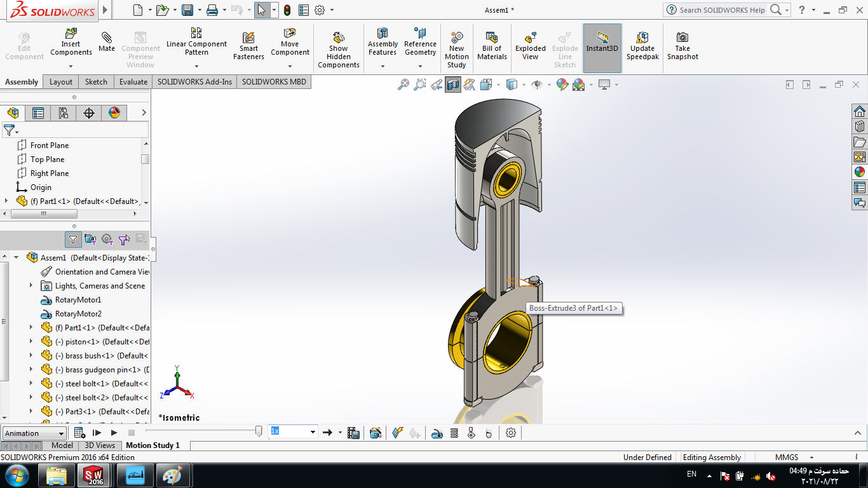Open the SOLIDWORKS MBD tab
The height and width of the screenshot is (488, 868).
274,82
